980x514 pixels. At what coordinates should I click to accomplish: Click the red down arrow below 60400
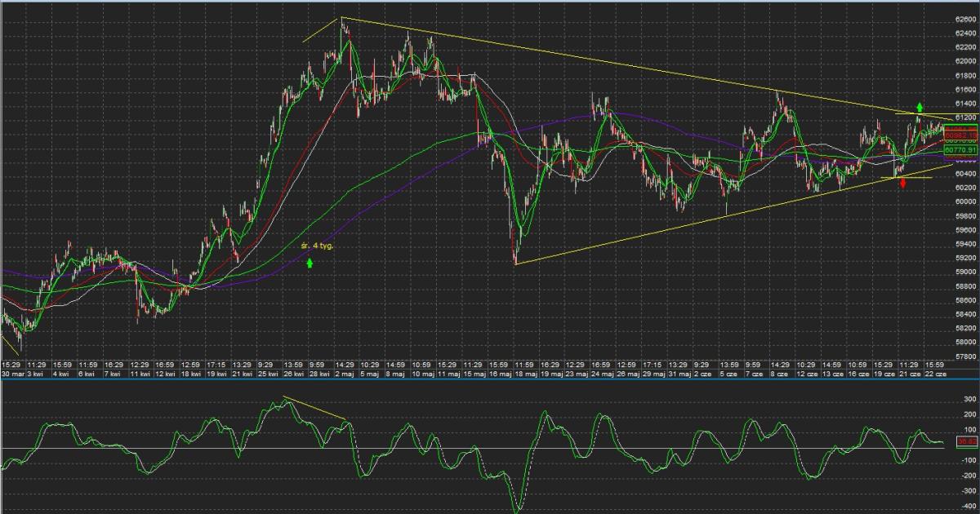[x=902, y=184]
